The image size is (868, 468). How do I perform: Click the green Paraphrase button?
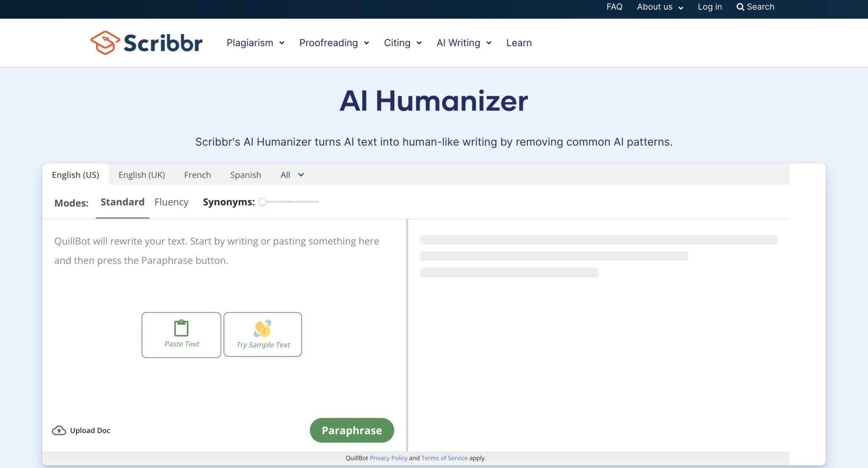pyautogui.click(x=352, y=430)
